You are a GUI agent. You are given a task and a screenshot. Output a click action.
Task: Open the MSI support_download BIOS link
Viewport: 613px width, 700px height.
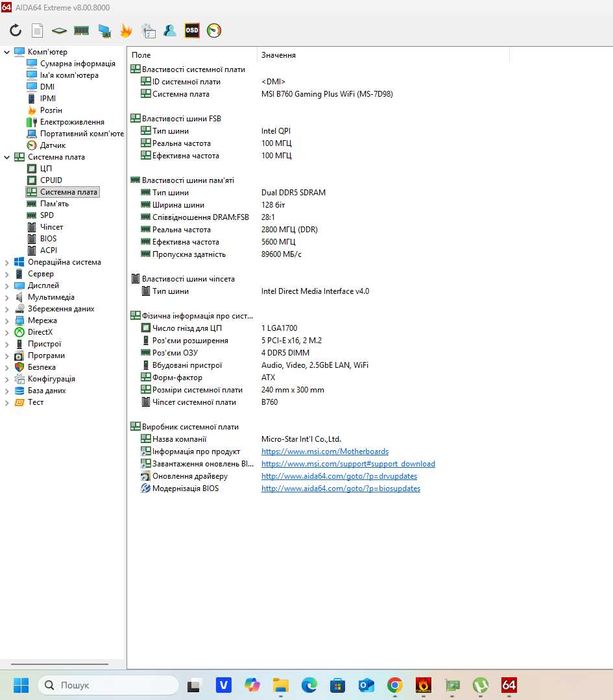click(348, 464)
